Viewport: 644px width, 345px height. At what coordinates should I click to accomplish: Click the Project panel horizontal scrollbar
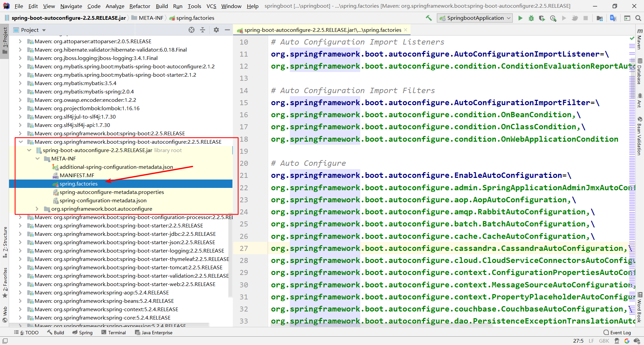pos(109,325)
